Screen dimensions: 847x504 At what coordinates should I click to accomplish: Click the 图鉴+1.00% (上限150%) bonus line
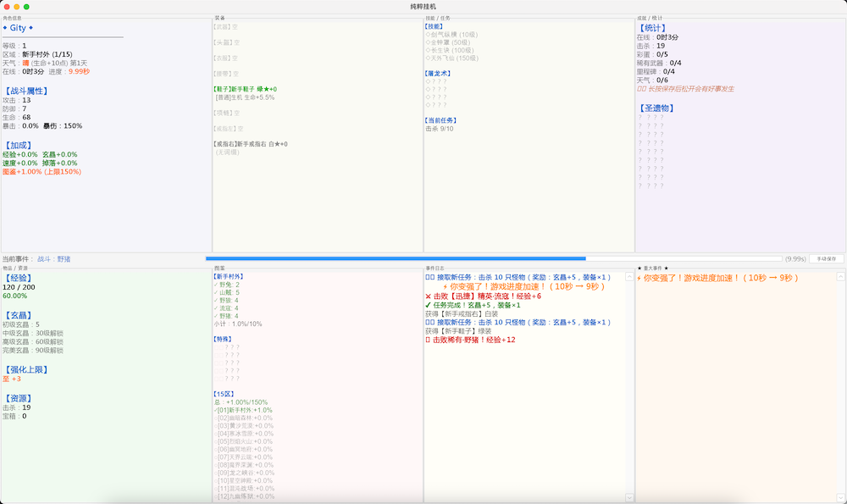coord(42,172)
